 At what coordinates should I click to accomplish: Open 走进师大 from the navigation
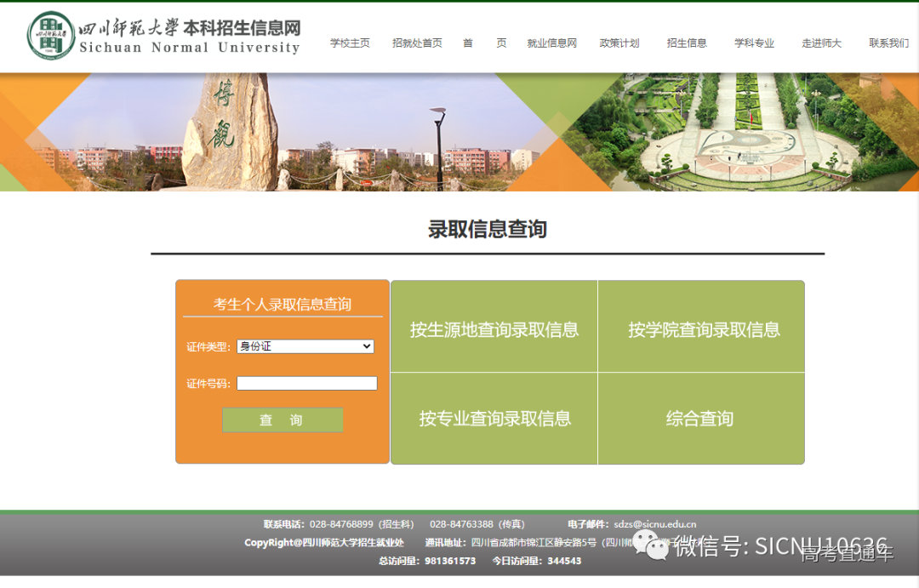(x=820, y=43)
